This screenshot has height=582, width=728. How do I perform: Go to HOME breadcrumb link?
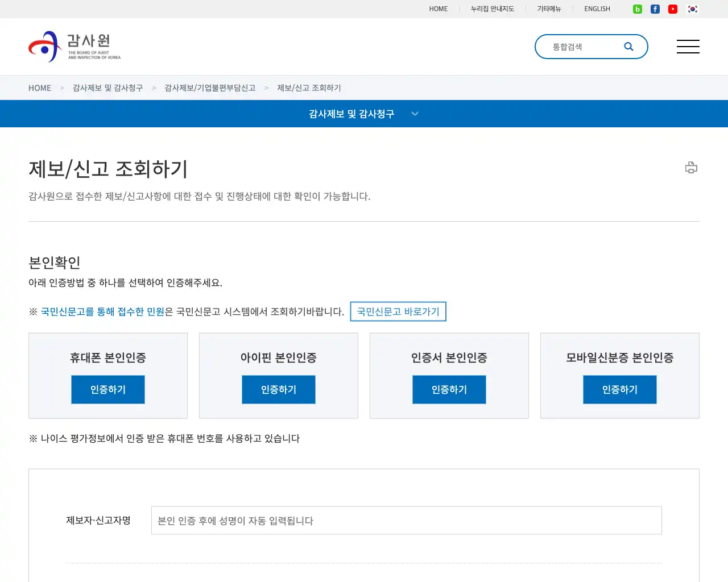click(x=40, y=88)
